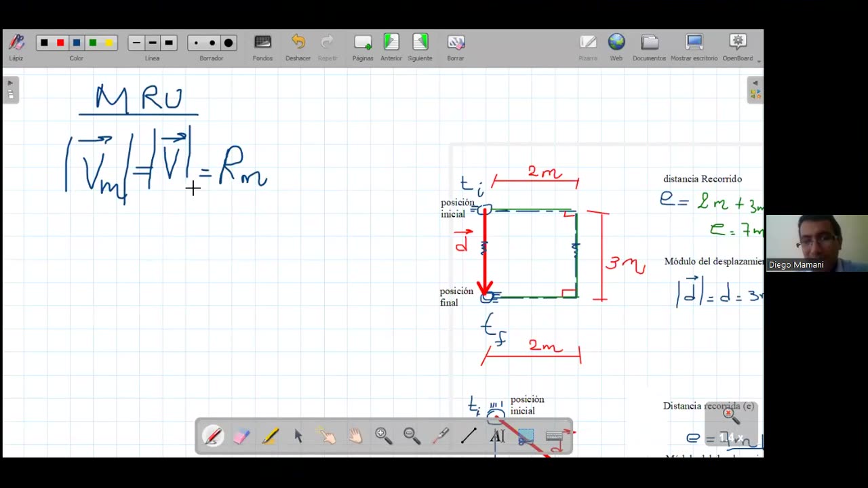Switch to Pizarra board mode
The image size is (868, 488).
[x=588, y=47]
